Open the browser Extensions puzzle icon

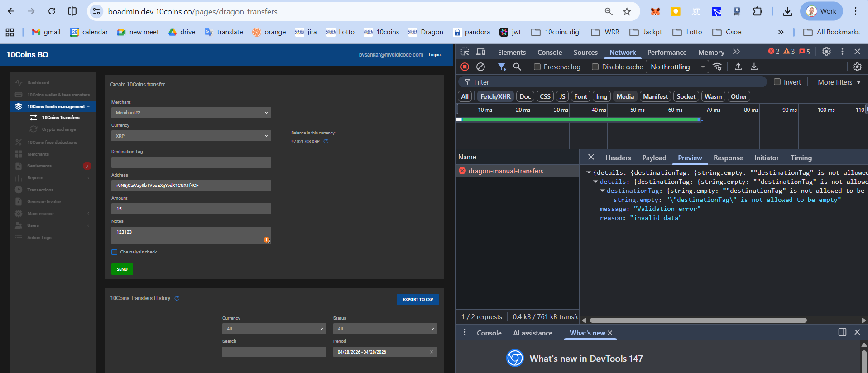click(758, 11)
